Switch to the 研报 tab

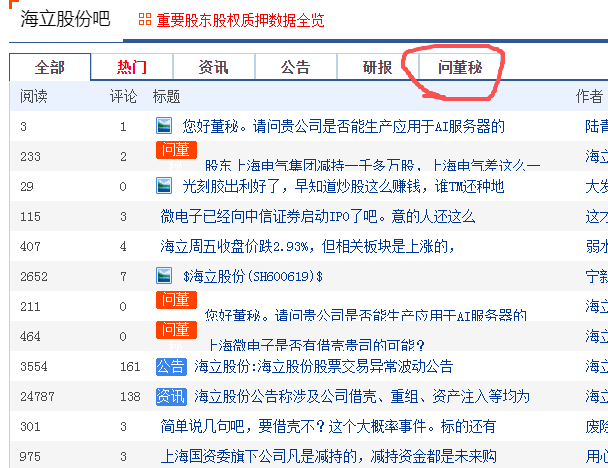[x=378, y=67]
